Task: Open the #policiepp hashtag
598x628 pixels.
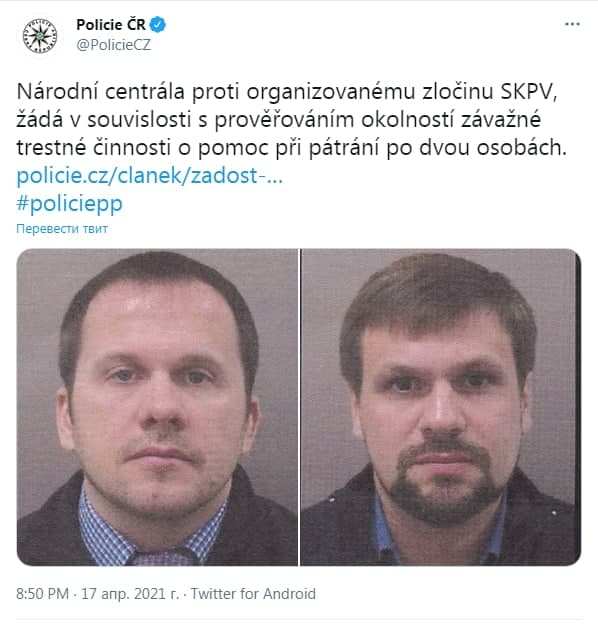Action: click(x=69, y=203)
